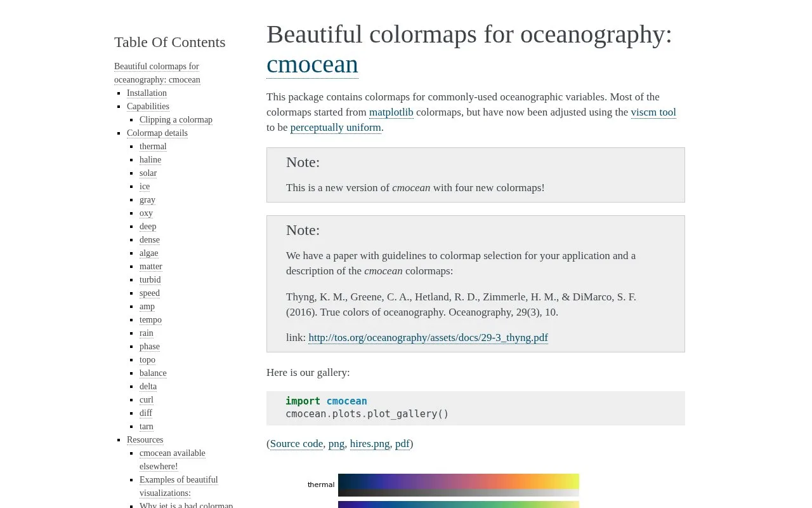Open the pdf gallery link
The height and width of the screenshot is (508, 812).
(402, 444)
